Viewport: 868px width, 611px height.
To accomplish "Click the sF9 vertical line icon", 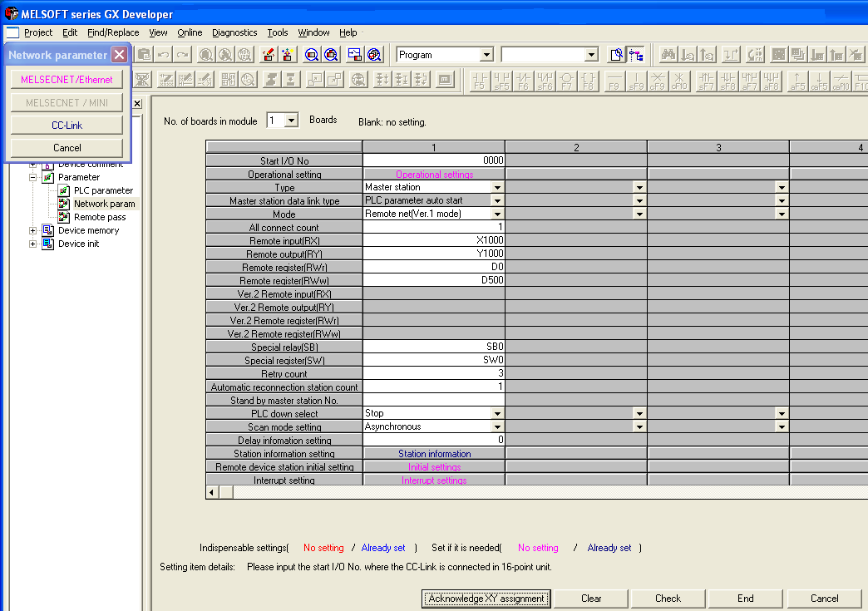I will click(x=636, y=80).
